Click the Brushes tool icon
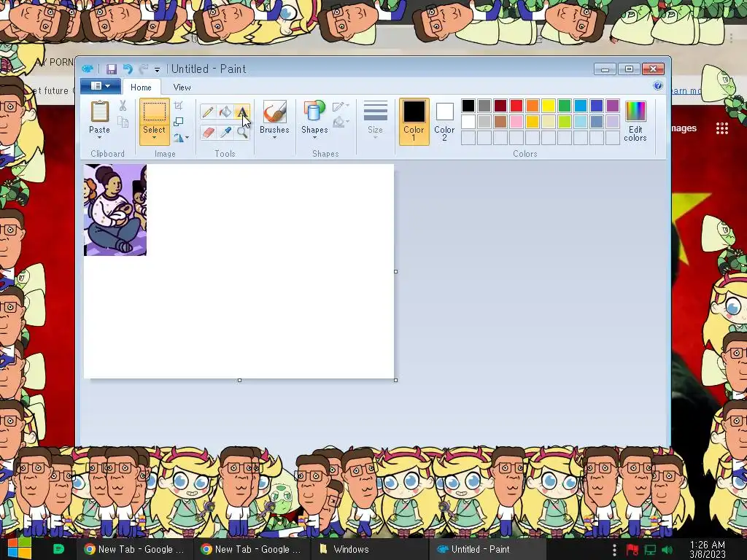This screenshot has height=560, width=747. 274,112
